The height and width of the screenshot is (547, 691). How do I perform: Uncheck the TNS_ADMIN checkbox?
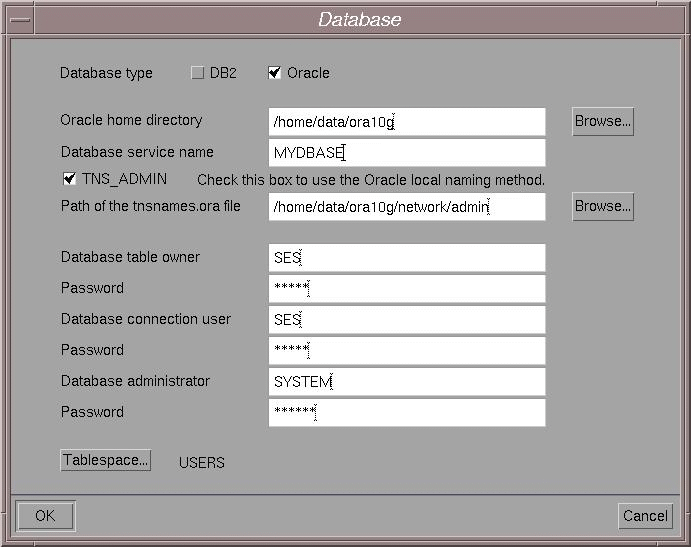pos(69,179)
